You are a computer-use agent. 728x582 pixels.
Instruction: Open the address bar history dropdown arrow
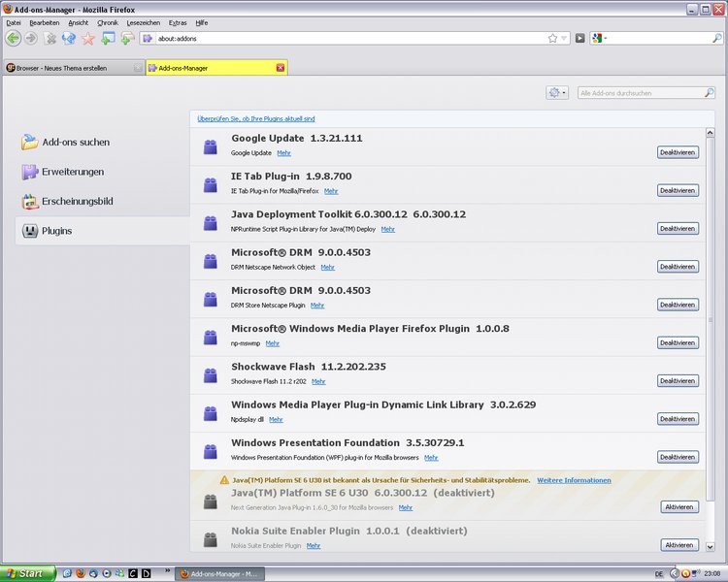coord(564,39)
